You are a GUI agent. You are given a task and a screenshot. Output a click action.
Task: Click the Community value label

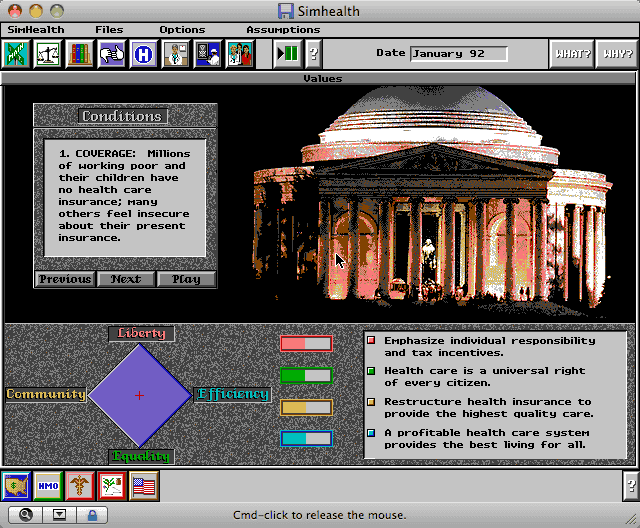(x=46, y=394)
